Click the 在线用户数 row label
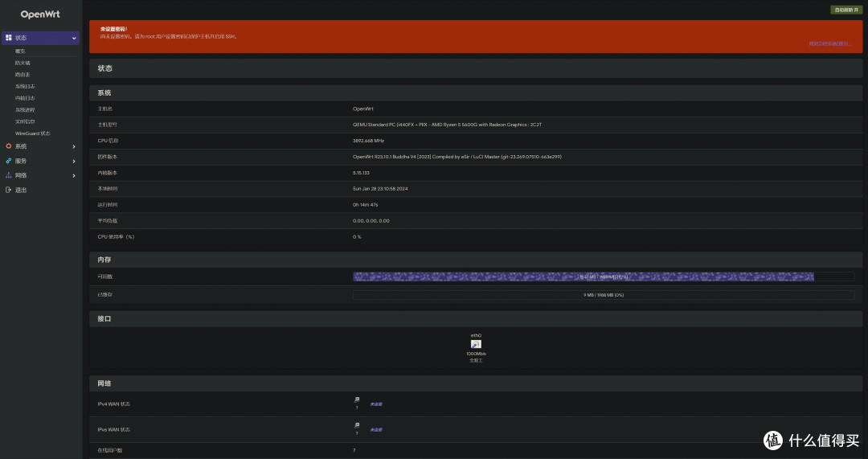The width and height of the screenshot is (868, 459). [x=110, y=450]
